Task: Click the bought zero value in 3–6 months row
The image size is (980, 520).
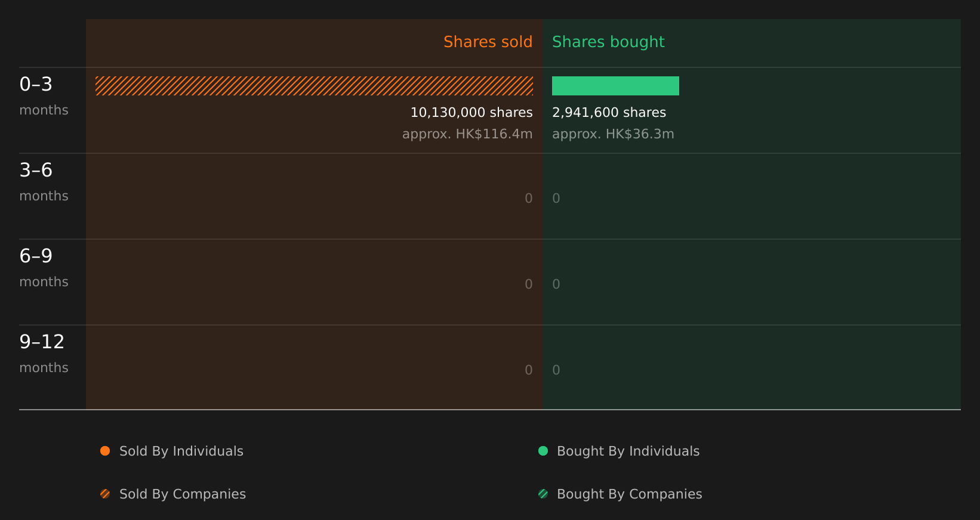Action: coord(556,199)
